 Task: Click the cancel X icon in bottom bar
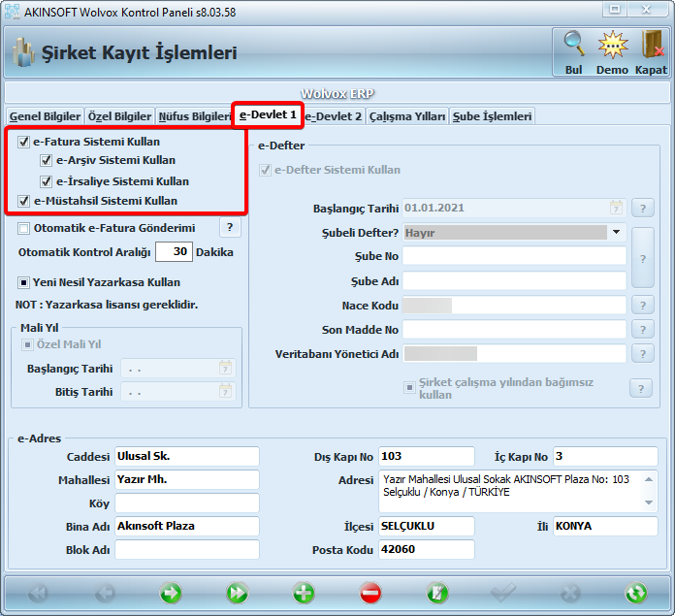coord(570,594)
